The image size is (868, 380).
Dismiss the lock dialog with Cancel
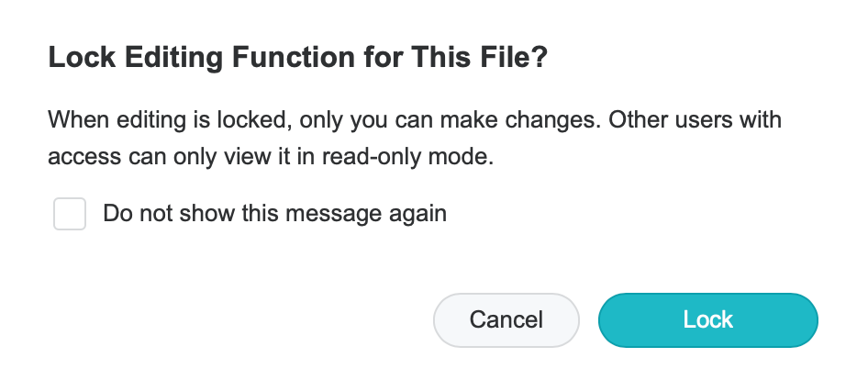pyautogui.click(x=506, y=320)
